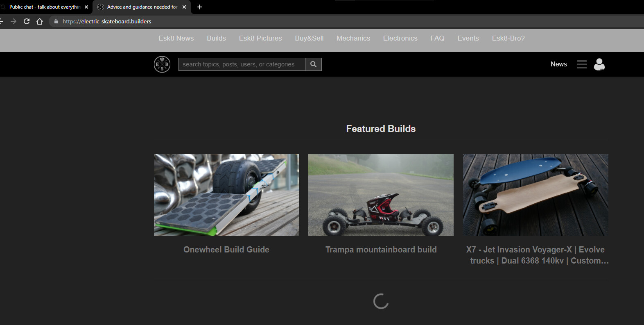Close the Advice and guidance tab
This screenshot has width=644, height=325.
tap(184, 7)
